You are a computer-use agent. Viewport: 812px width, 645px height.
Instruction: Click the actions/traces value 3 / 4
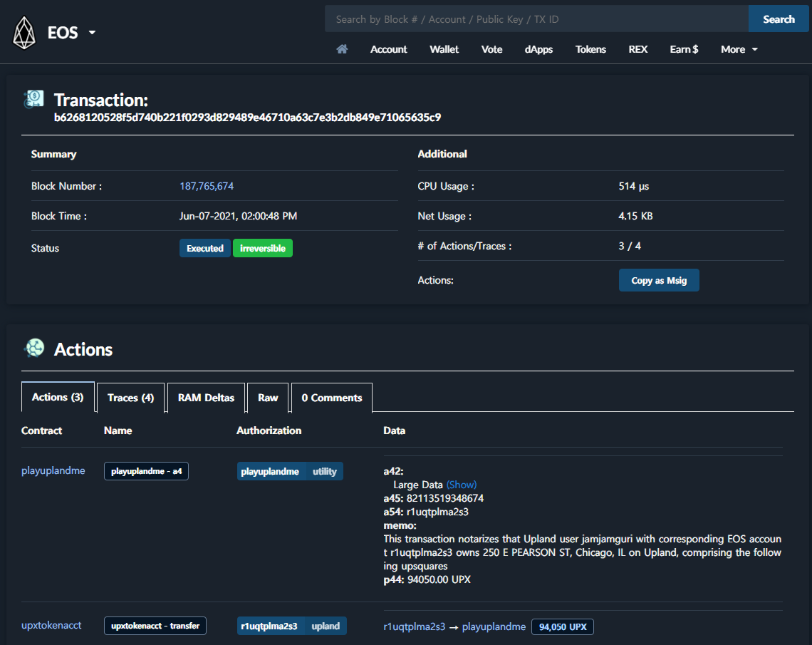[x=629, y=246]
